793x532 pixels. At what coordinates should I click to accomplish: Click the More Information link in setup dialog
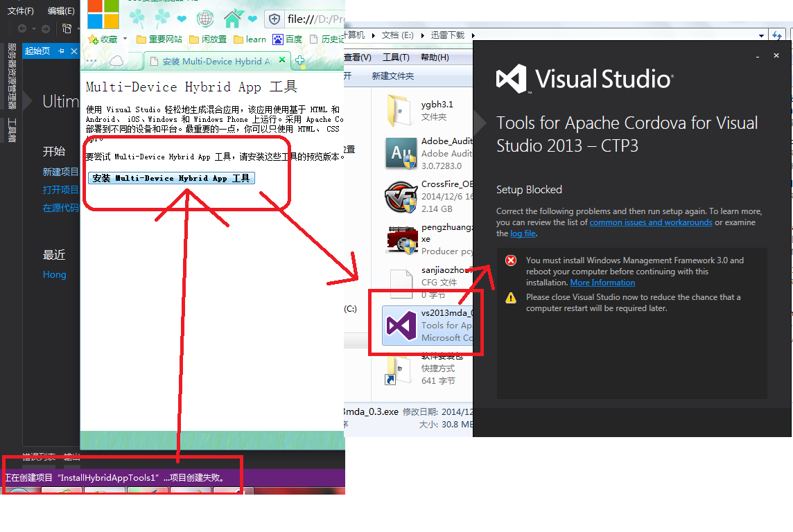coord(602,283)
